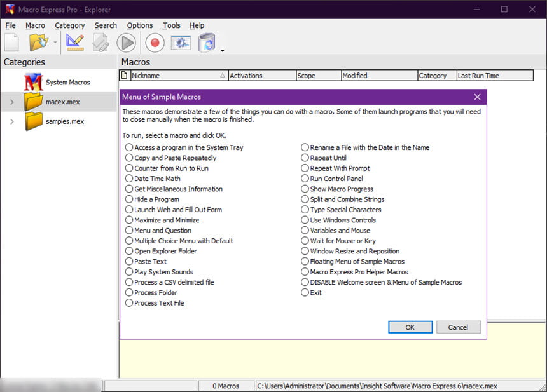Choose Open Explorer Folder
Image resolution: width=547 pixels, height=392 pixels.
[x=161, y=251]
